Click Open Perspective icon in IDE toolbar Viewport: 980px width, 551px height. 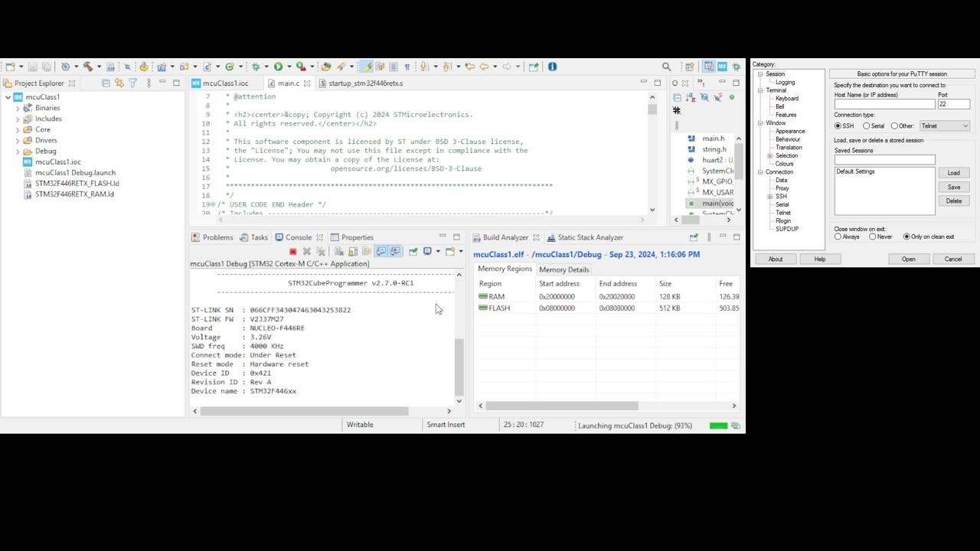[690, 67]
